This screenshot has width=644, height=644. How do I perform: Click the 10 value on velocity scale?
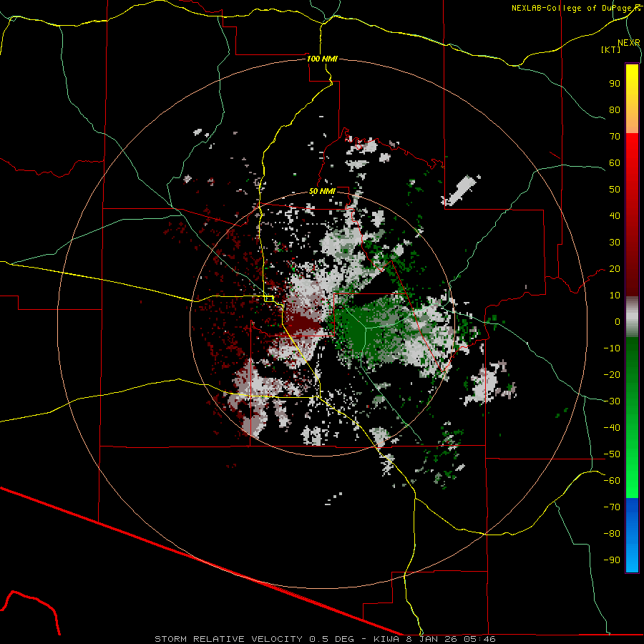pos(615,296)
